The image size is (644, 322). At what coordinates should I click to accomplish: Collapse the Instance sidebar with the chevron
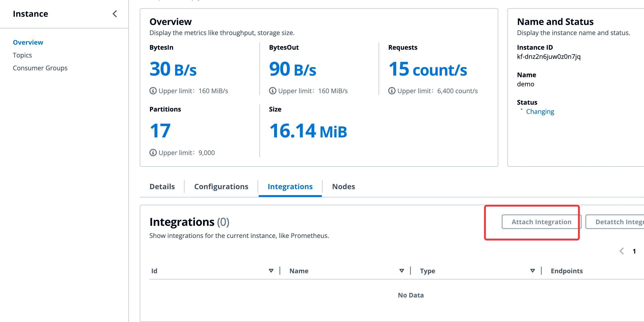(115, 14)
